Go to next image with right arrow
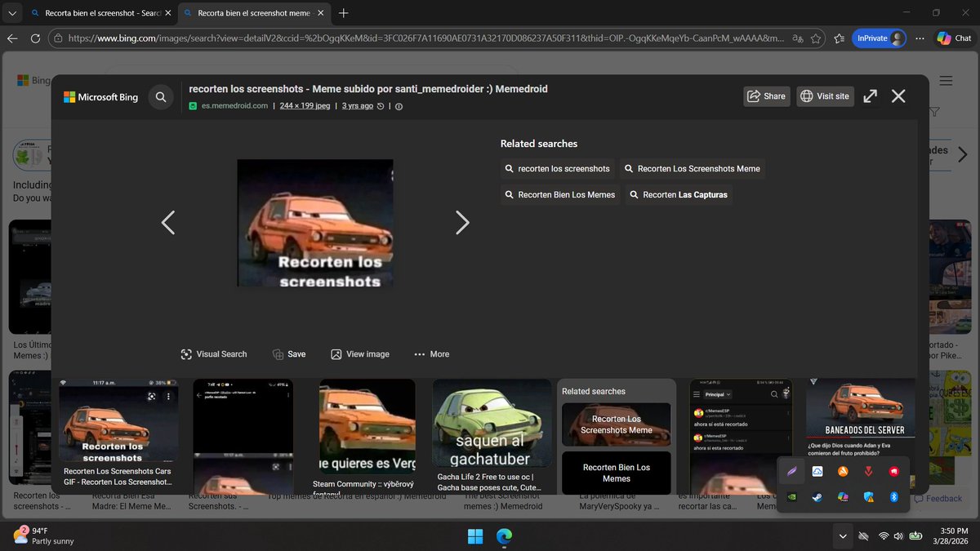The width and height of the screenshot is (980, 551). click(x=462, y=223)
